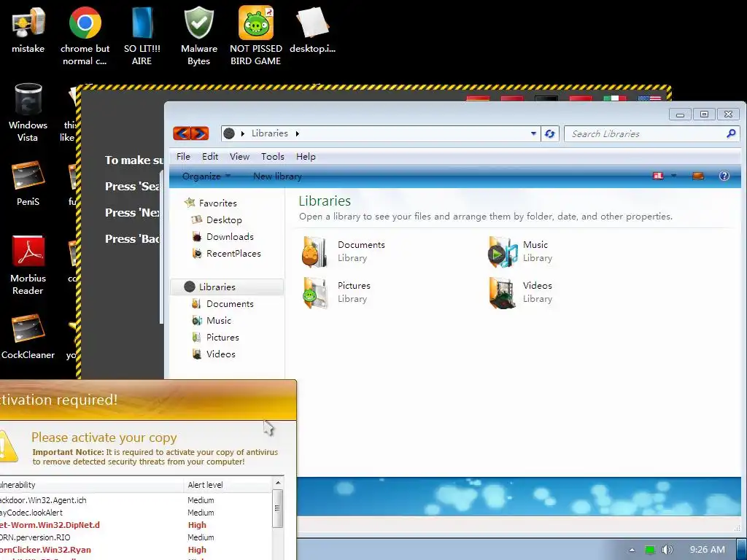
Task: Click the US flag in background window
Action: point(649,98)
